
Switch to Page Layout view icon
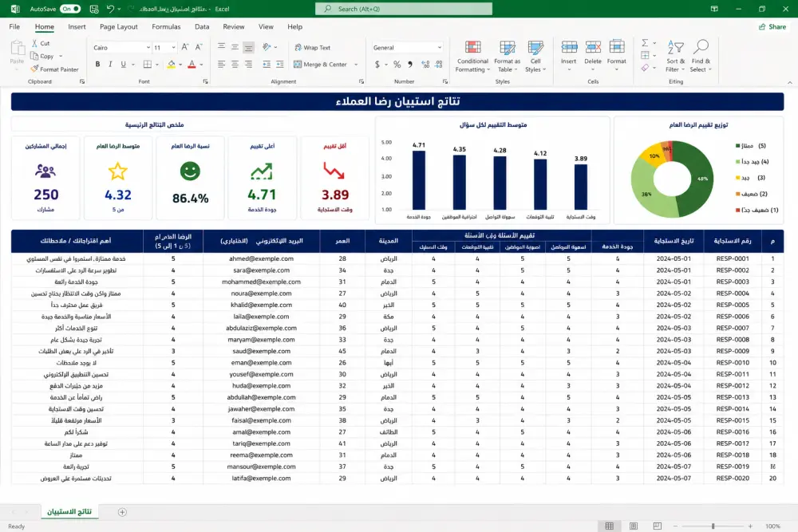(x=634, y=526)
